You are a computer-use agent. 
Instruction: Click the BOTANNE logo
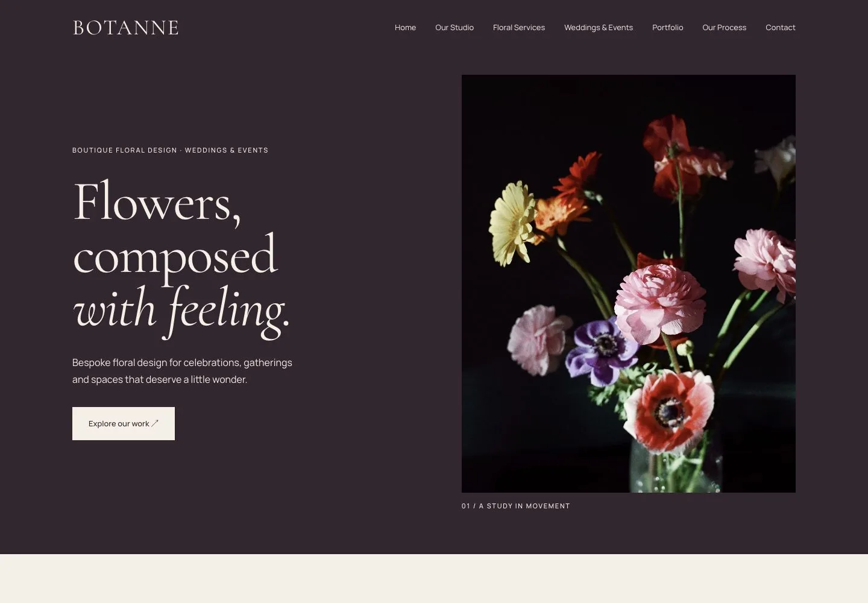point(125,28)
